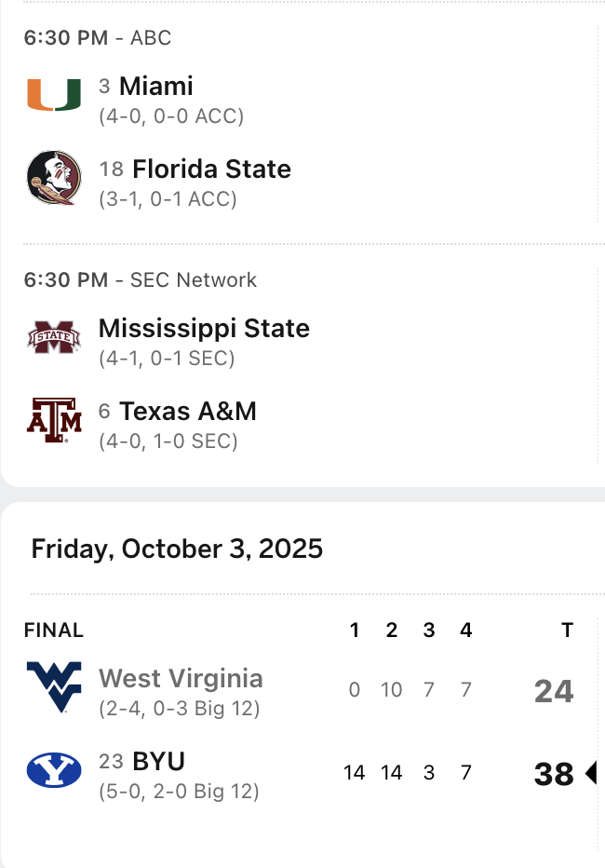
Task: Click the Texas A&M logo
Action: pyautogui.click(x=54, y=420)
